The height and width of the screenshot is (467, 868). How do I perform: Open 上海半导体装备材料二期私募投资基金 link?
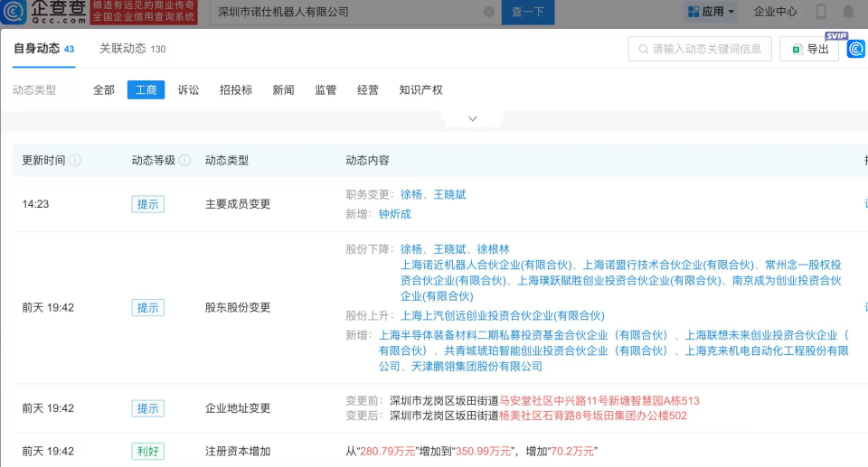click(x=524, y=335)
